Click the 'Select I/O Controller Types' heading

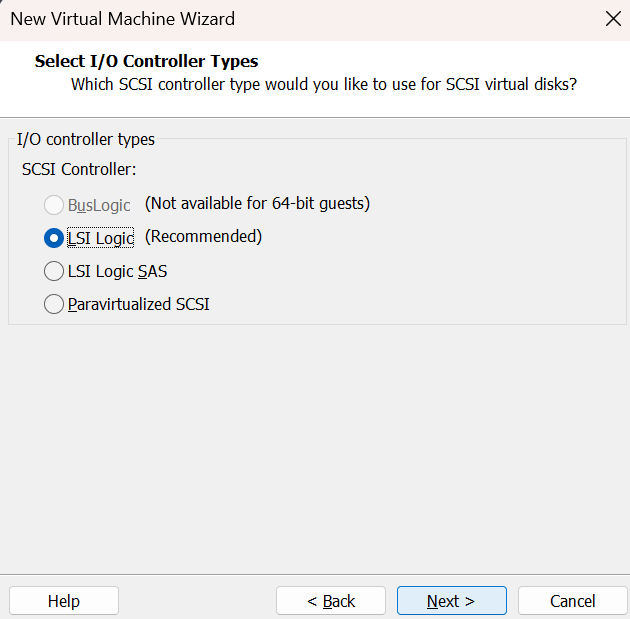tap(146, 61)
